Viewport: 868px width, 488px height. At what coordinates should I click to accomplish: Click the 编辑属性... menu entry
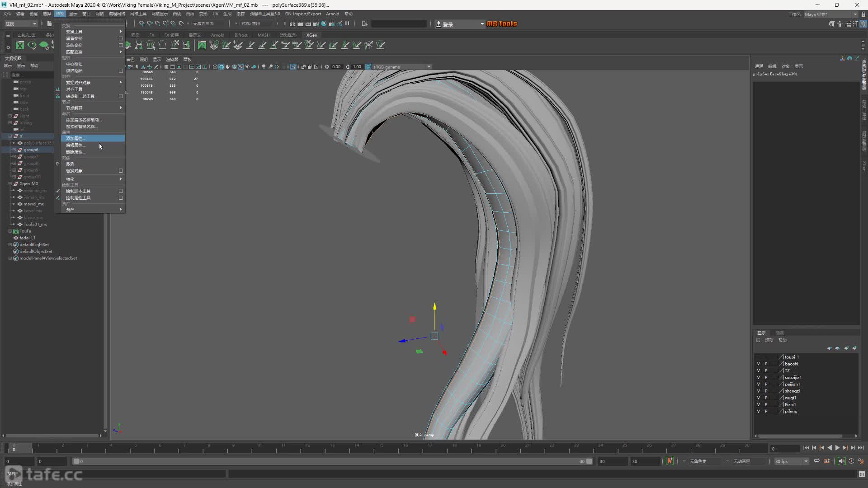click(93, 145)
